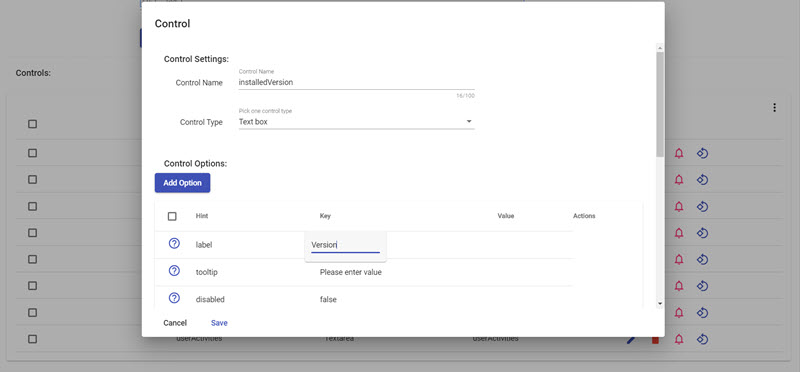Click the Key column header
The image size is (800, 372).
pos(325,216)
